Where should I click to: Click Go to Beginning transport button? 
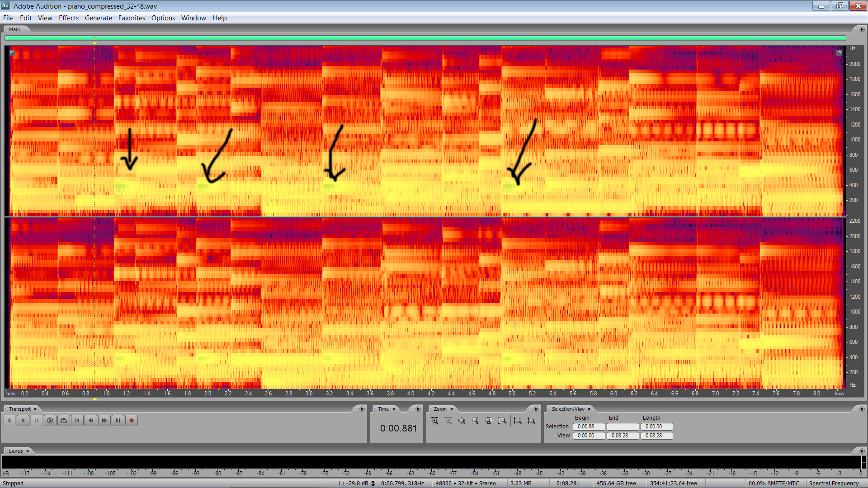(x=77, y=421)
